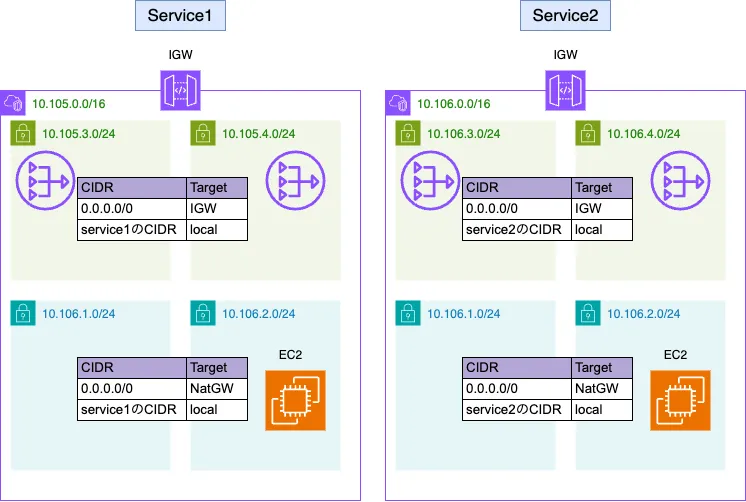Image resolution: width=746 pixels, height=502 pixels.
Task: Click the NAT gateway icon in subnet 10.106.3.0/24
Action: tap(430, 181)
